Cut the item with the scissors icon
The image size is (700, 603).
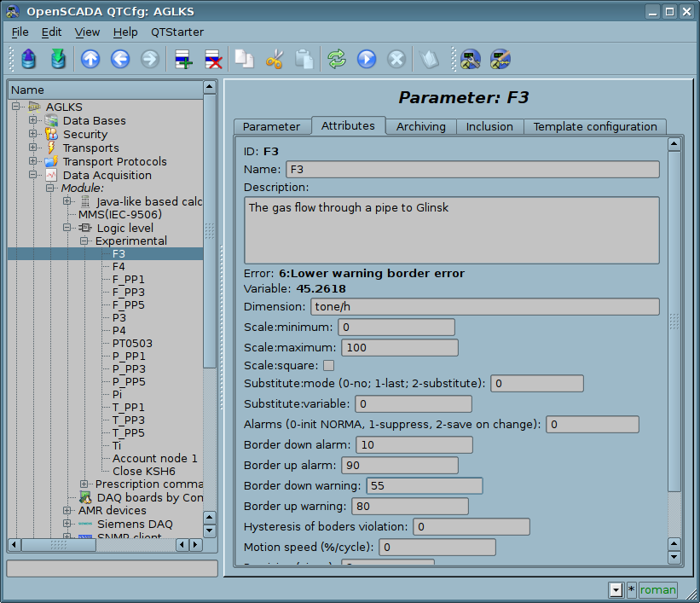click(x=274, y=59)
